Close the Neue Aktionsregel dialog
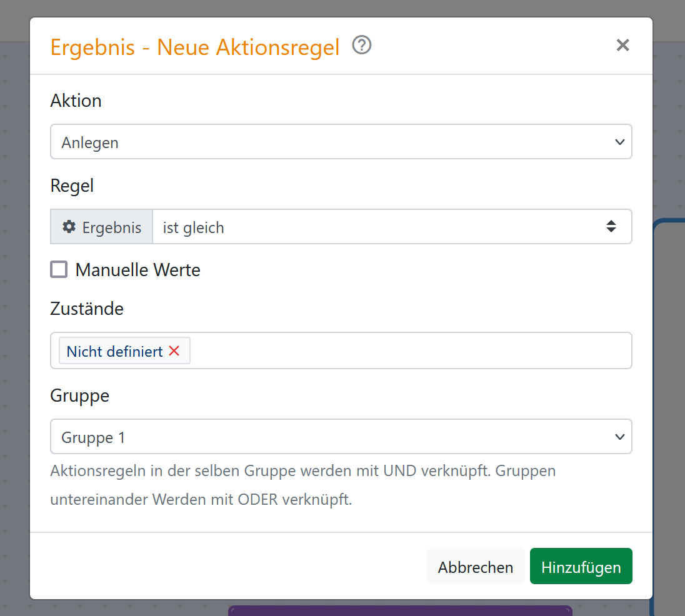This screenshot has height=616, width=685. click(622, 45)
